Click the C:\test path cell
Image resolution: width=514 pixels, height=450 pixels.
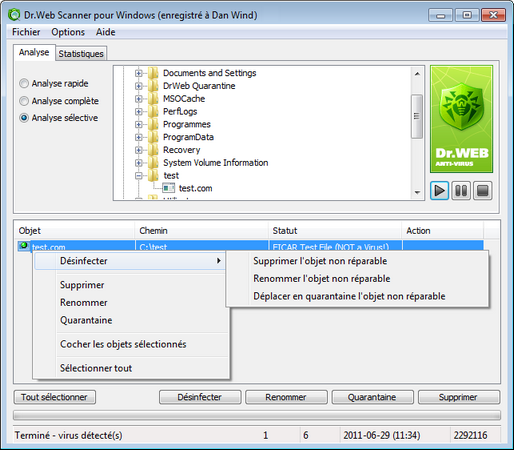coord(202,246)
